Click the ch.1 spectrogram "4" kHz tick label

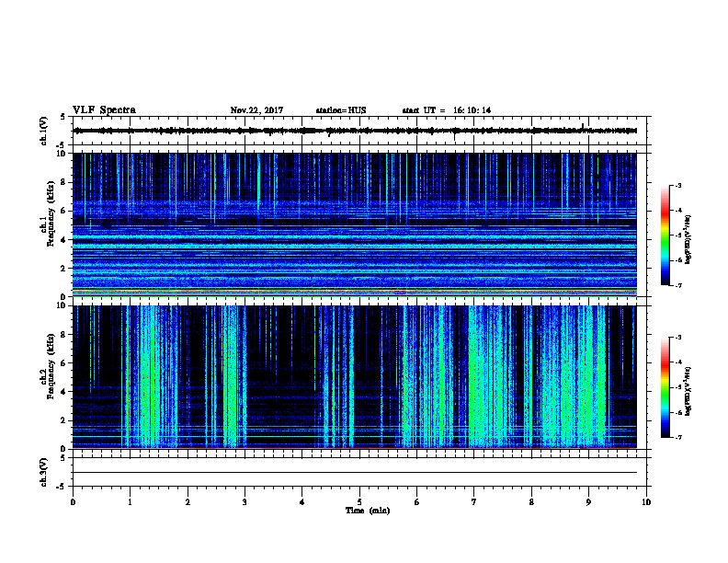tap(63, 240)
